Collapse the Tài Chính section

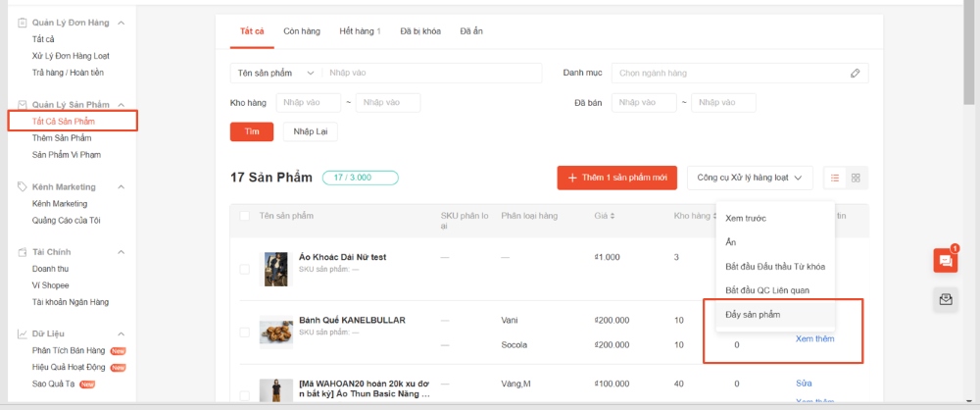pos(122,252)
